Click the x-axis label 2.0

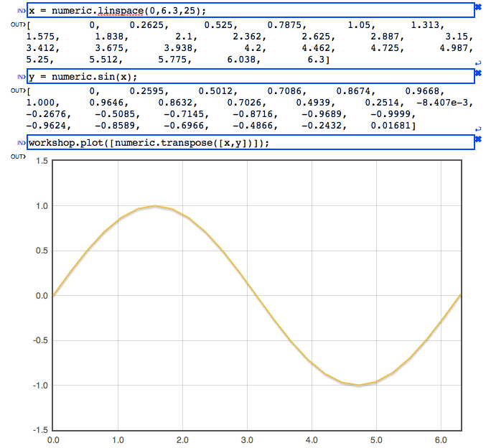182,440
